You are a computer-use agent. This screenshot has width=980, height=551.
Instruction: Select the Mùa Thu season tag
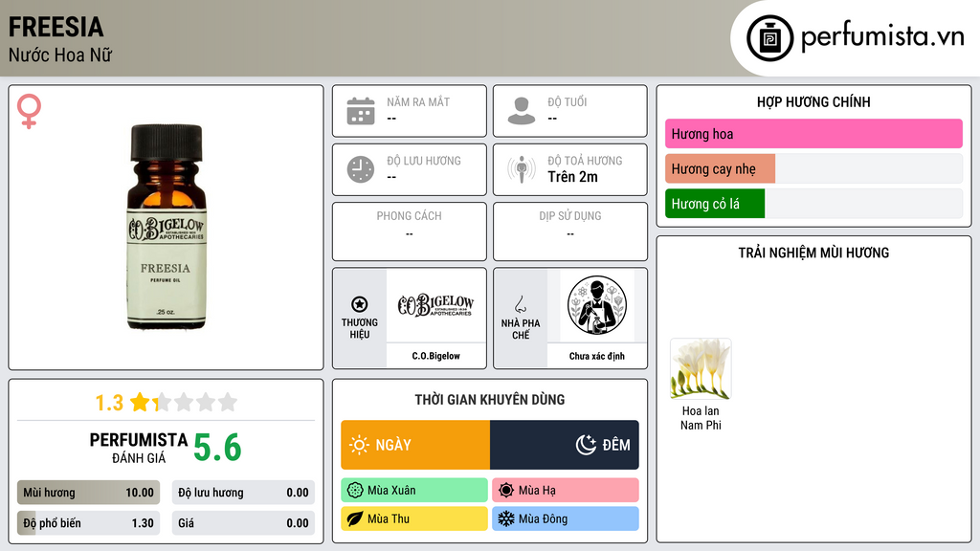(x=414, y=518)
